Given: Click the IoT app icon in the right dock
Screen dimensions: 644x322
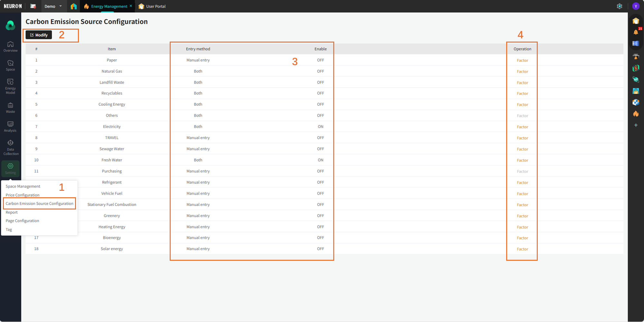Looking at the screenshot, I should pos(636,79).
